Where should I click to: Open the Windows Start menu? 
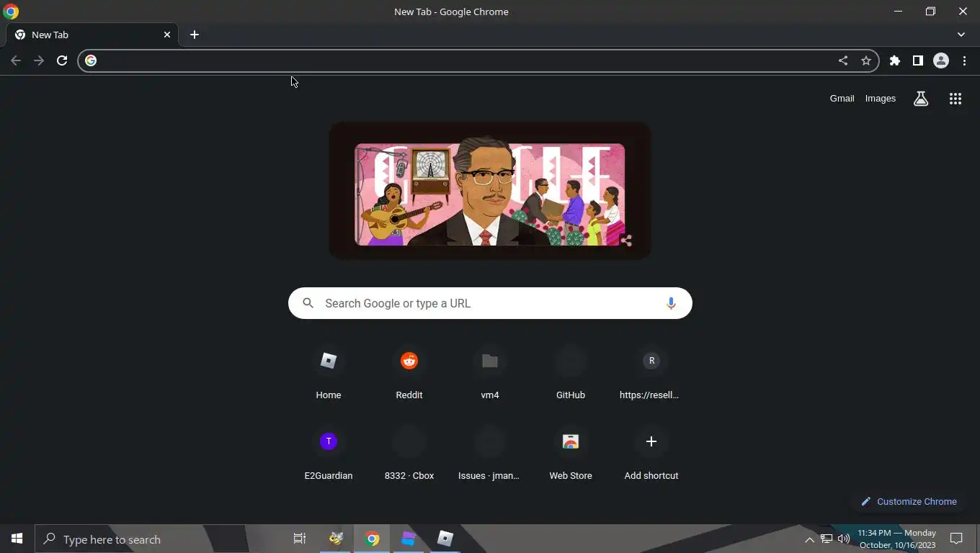pyautogui.click(x=17, y=539)
